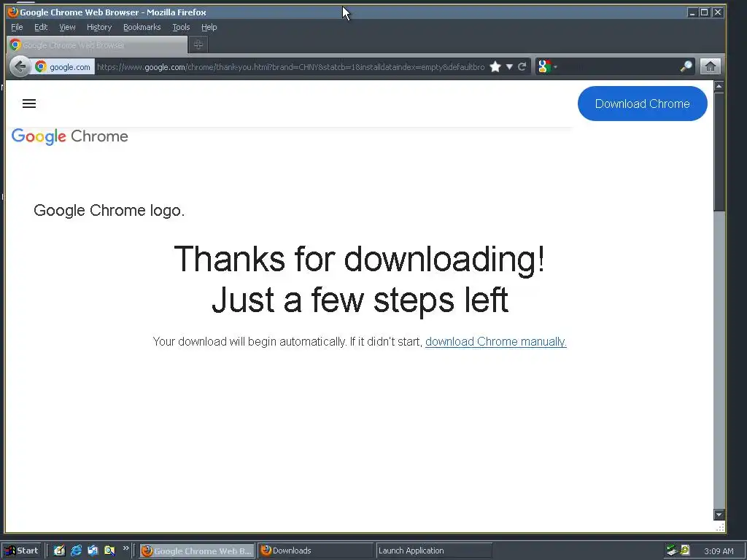Minimize the Firefox window
This screenshot has width=747, height=560.
point(692,12)
